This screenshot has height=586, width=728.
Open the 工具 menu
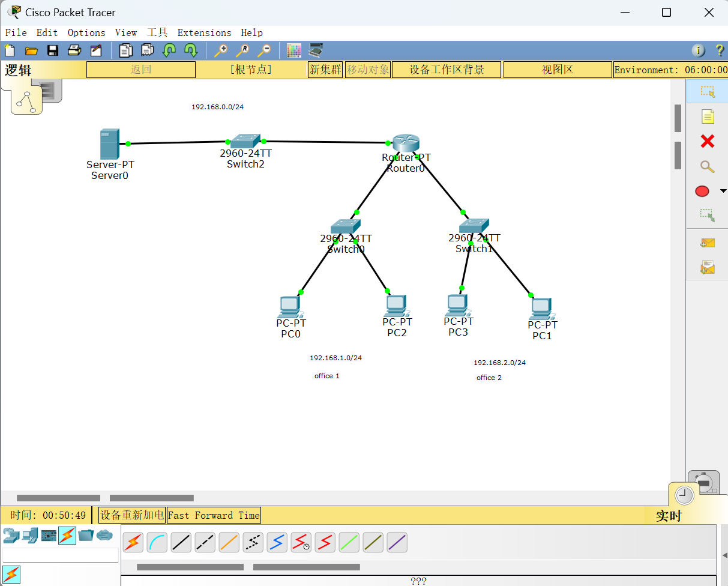[157, 32]
